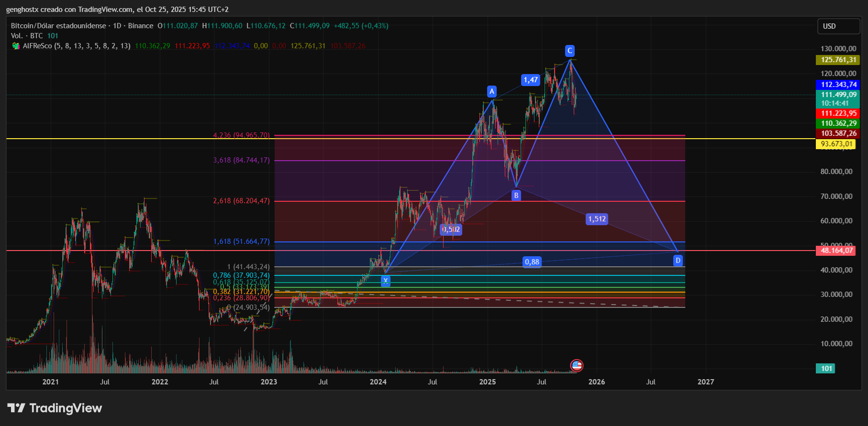Open the USD currency selector
Image resolution: width=868 pixels, height=426 pixels.
pyautogui.click(x=838, y=26)
